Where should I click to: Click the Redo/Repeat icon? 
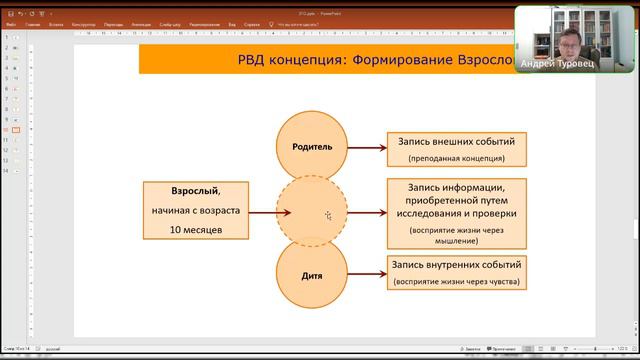(32, 13)
